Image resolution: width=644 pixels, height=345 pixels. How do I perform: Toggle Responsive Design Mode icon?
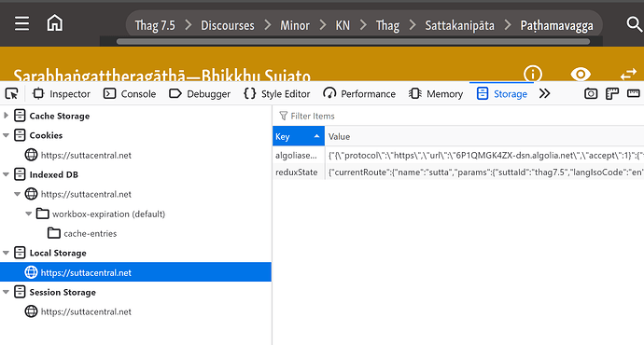click(612, 94)
